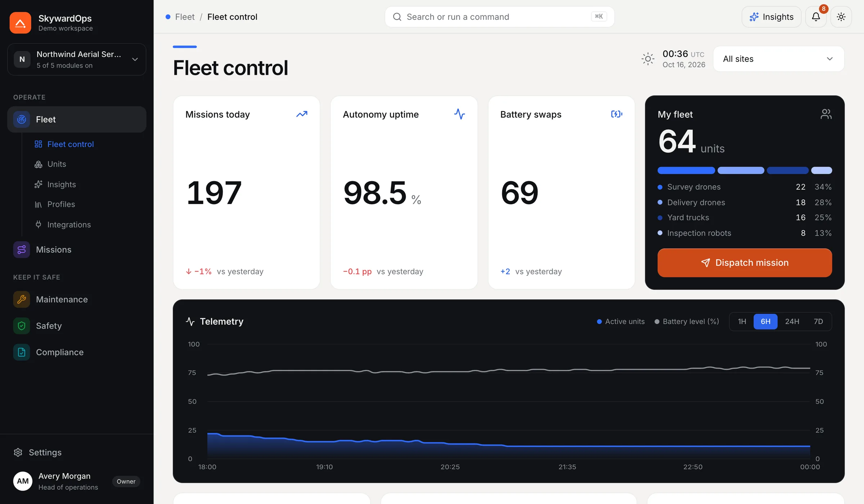Viewport: 864px width, 504px height.
Task: Click the Delivery drones row
Action: [x=744, y=202]
